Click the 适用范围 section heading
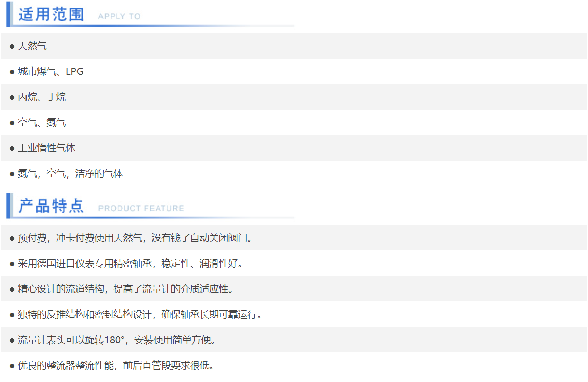Viewport: 588px width, 382px height. click(51, 14)
